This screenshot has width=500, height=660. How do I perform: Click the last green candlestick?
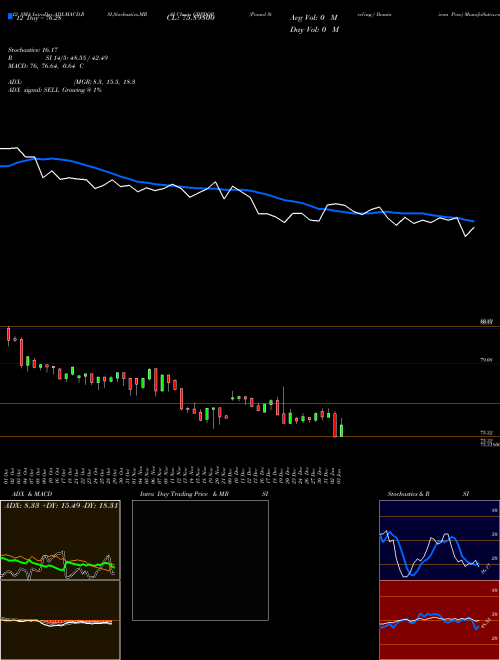pyautogui.click(x=341, y=430)
